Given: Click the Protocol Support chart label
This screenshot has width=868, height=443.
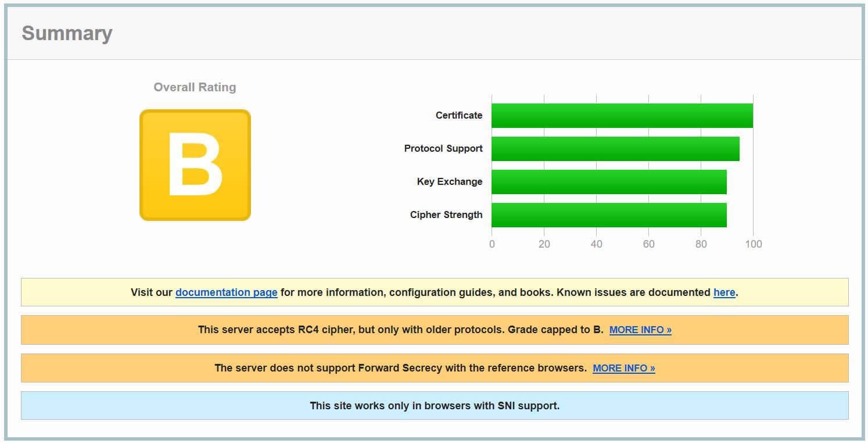Looking at the screenshot, I should (443, 148).
